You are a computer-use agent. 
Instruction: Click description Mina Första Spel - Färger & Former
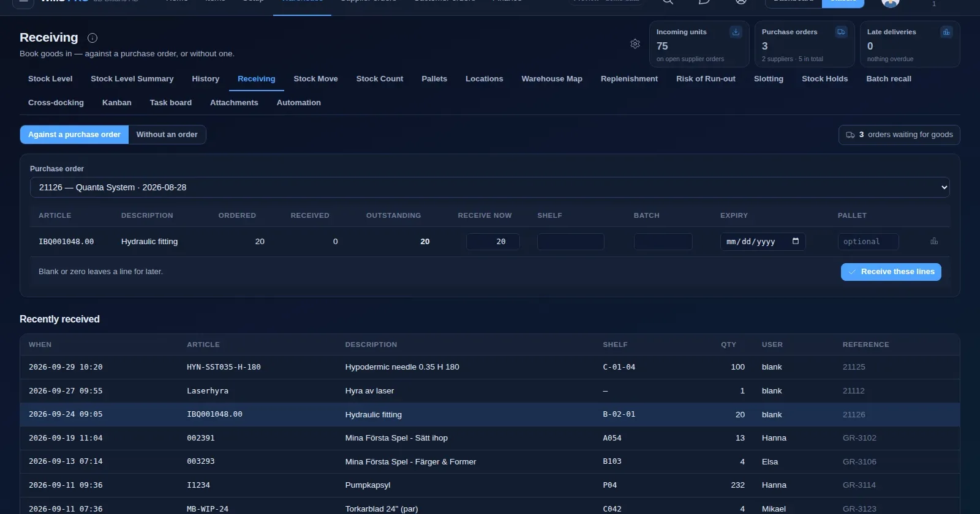tap(410, 462)
